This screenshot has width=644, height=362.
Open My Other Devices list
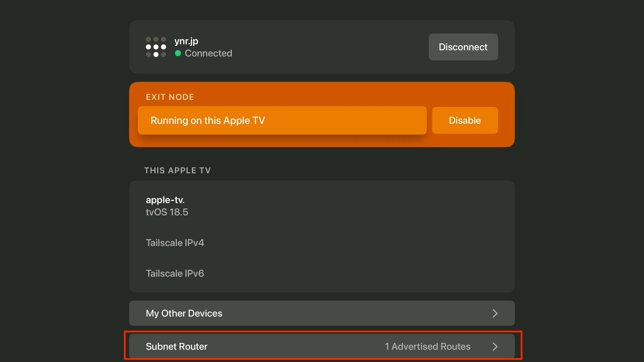click(321, 313)
